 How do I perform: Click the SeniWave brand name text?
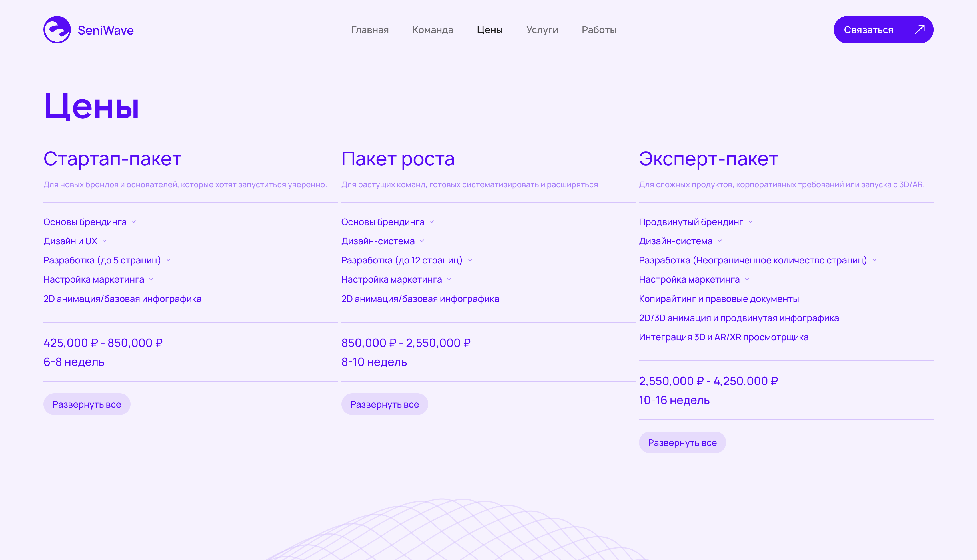point(105,30)
